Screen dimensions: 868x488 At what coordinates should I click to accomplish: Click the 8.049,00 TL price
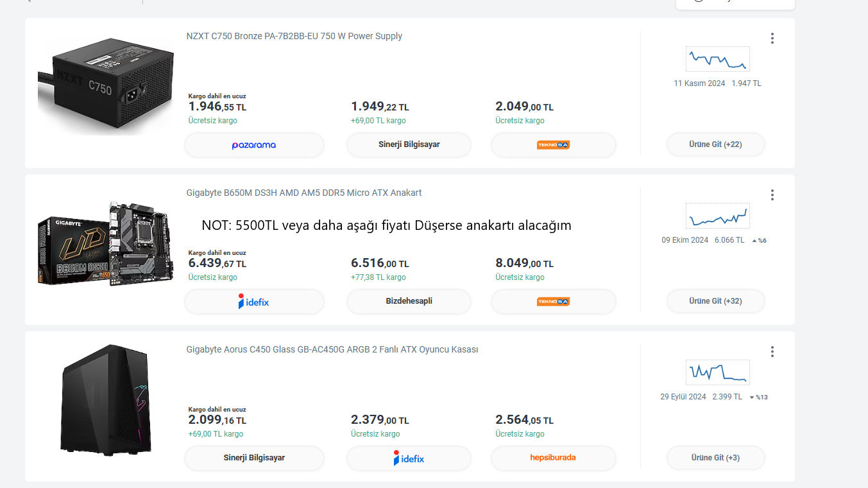pos(524,264)
